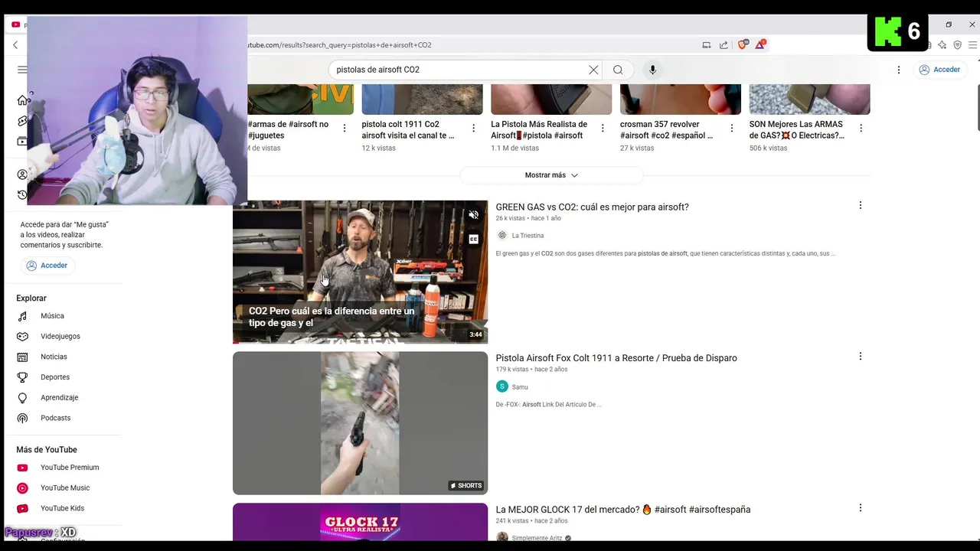Open options for SON Mejores Las ARMAS short
980x551 pixels.
point(861,128)
